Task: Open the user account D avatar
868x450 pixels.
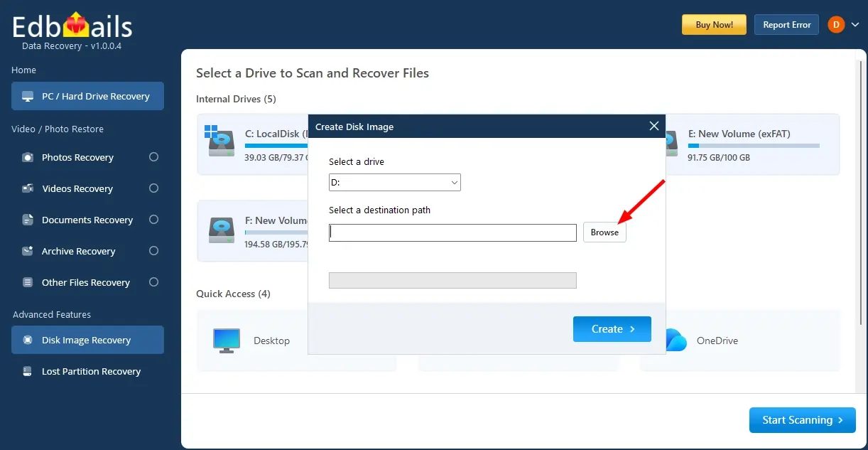Action: click(x=835, y=25)
